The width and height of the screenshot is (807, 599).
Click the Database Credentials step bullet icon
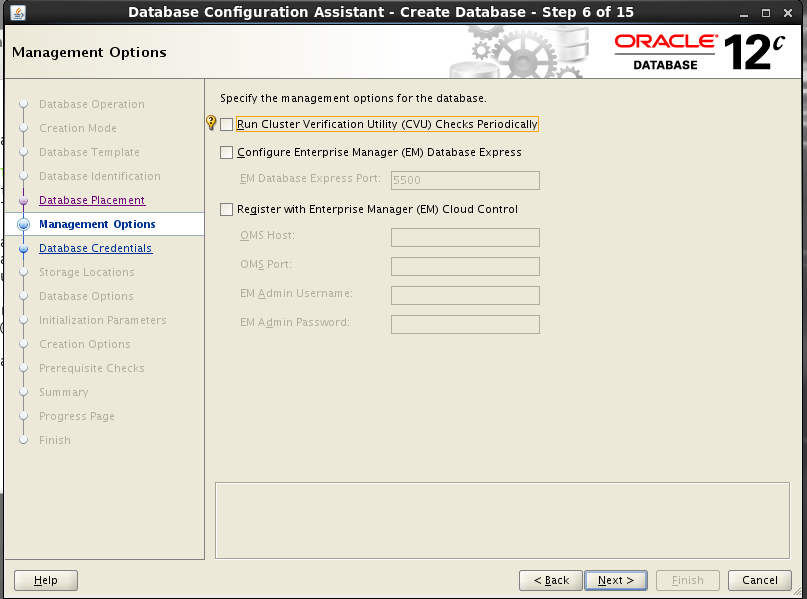(23, 249)
